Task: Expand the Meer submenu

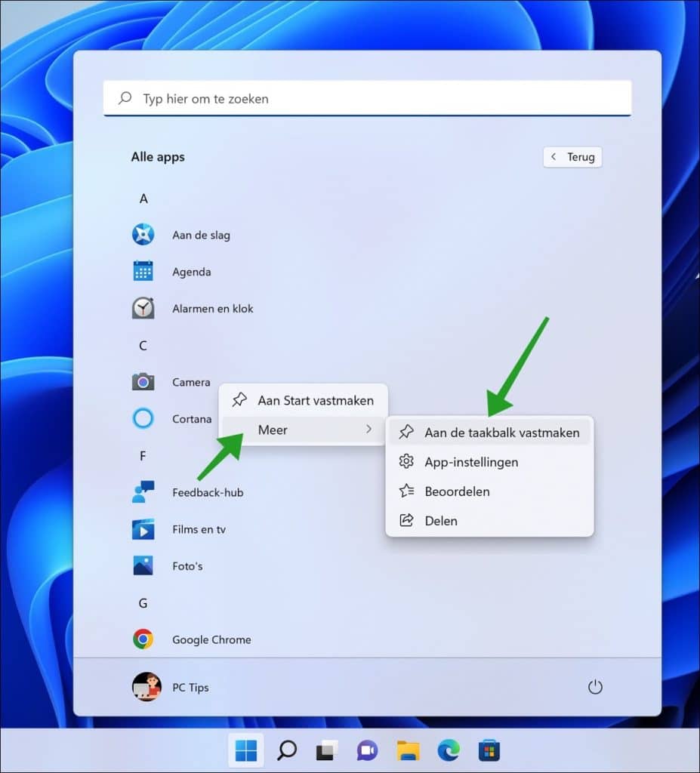Action: [x=303, y=430]
